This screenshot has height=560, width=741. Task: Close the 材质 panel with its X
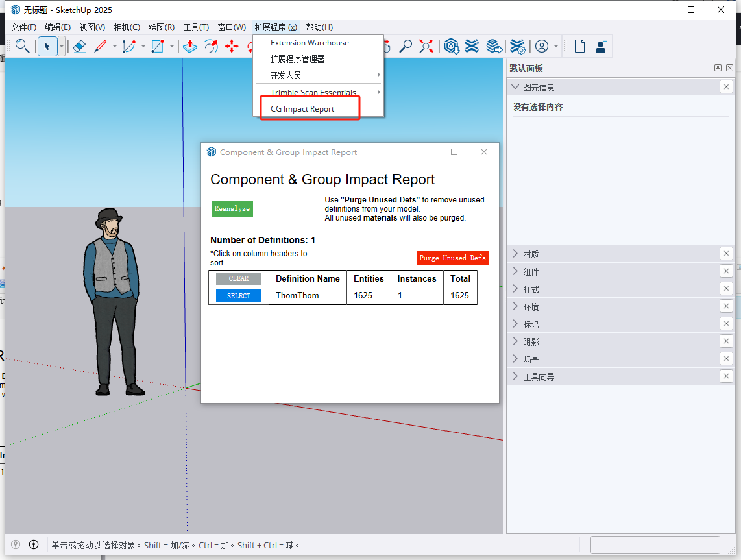726,254
